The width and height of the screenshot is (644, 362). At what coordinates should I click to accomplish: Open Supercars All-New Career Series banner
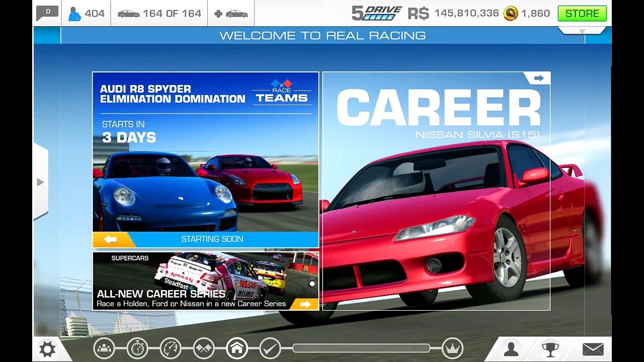pyautogui.click(x=205, y=281)
